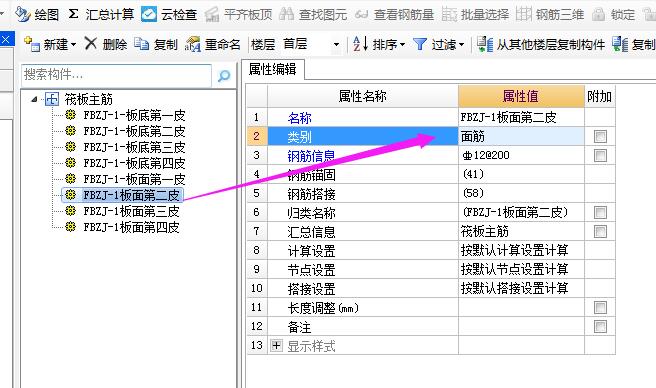Click the 归类名称 value cell
Viewport: 656px width, 388px height.
[x=521, y=213]
